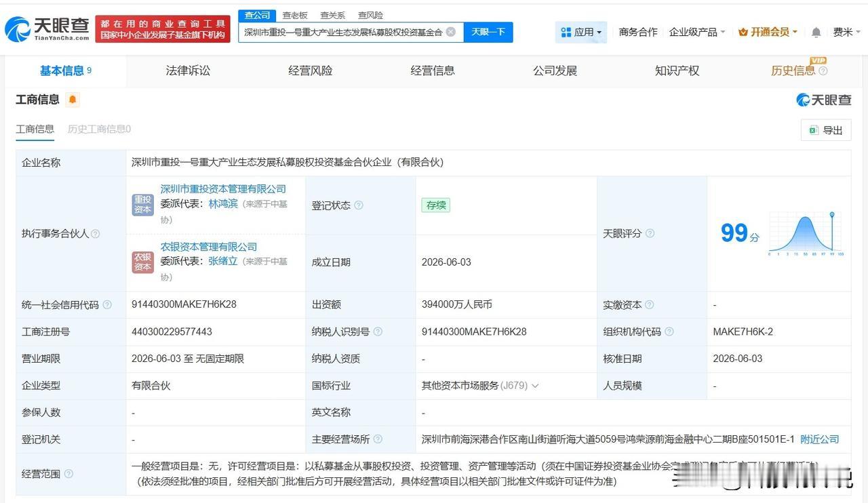Switch to the 基本信息 tab
Screen dimensions: 868x503
click(x=66, y=71)
